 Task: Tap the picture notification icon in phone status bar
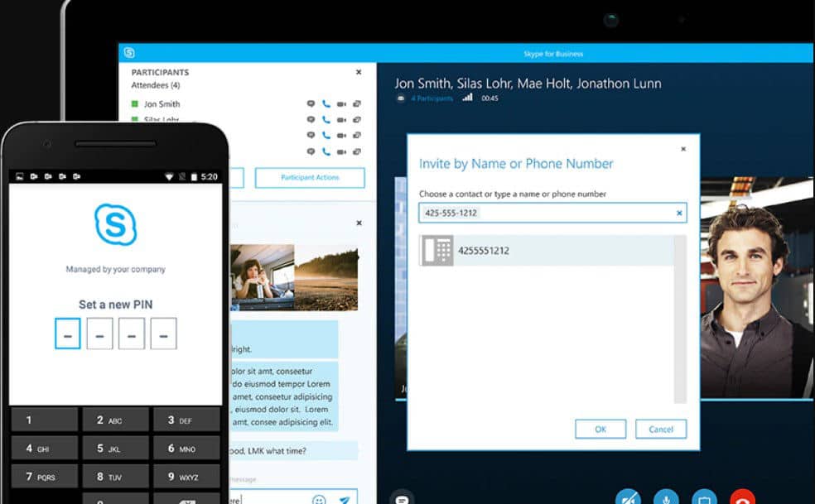(x=20, y=176)
